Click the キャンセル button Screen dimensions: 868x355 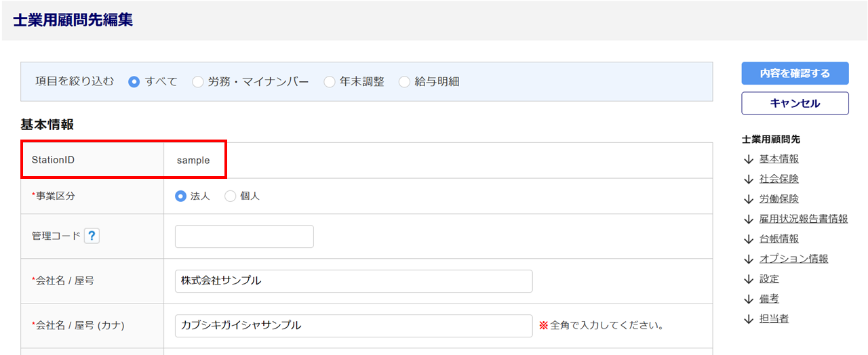[x=795, y=103]
